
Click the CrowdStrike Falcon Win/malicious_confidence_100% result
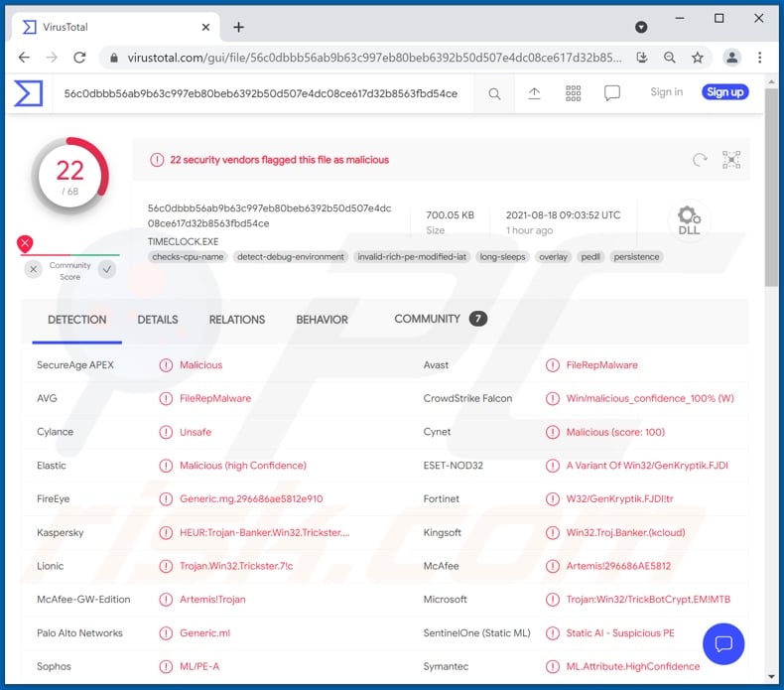650,399
